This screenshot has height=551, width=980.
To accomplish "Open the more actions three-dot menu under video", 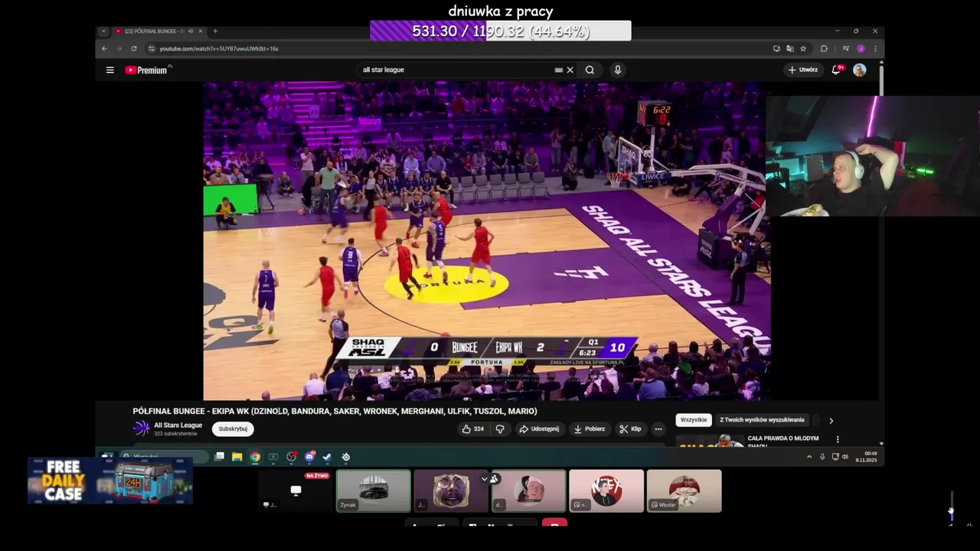I will (x=658, y=429).
